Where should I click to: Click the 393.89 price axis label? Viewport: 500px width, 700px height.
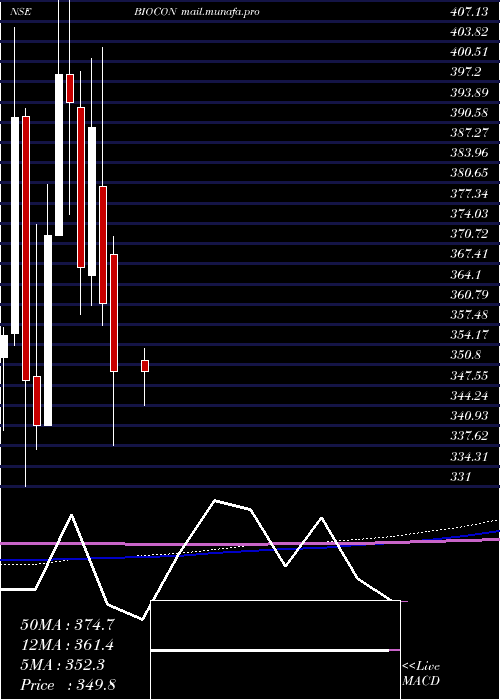(x=469, y=92)
